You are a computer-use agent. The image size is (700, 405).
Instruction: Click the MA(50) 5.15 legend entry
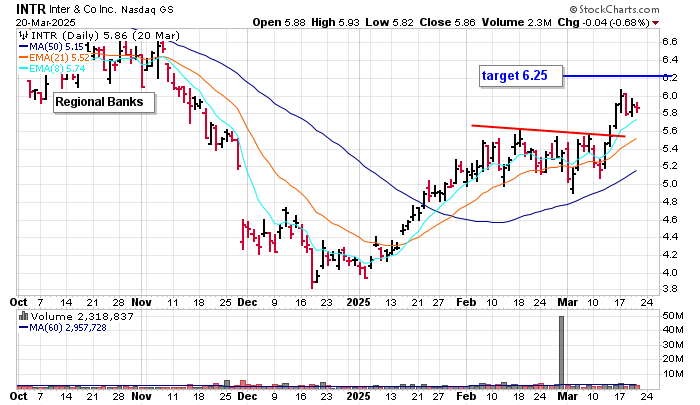52,46
